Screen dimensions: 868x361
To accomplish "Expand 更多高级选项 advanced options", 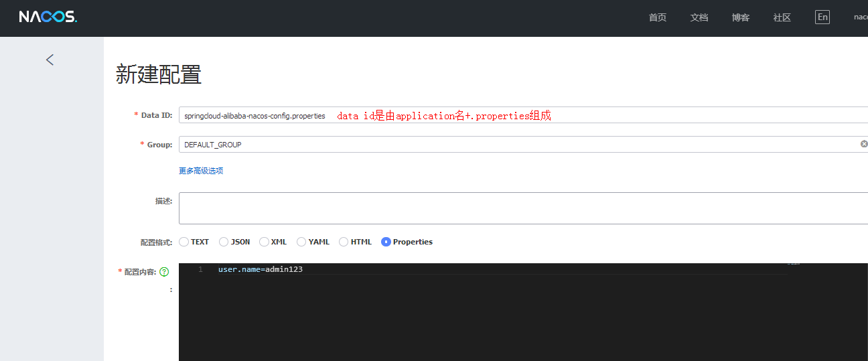I will point(201,171).
